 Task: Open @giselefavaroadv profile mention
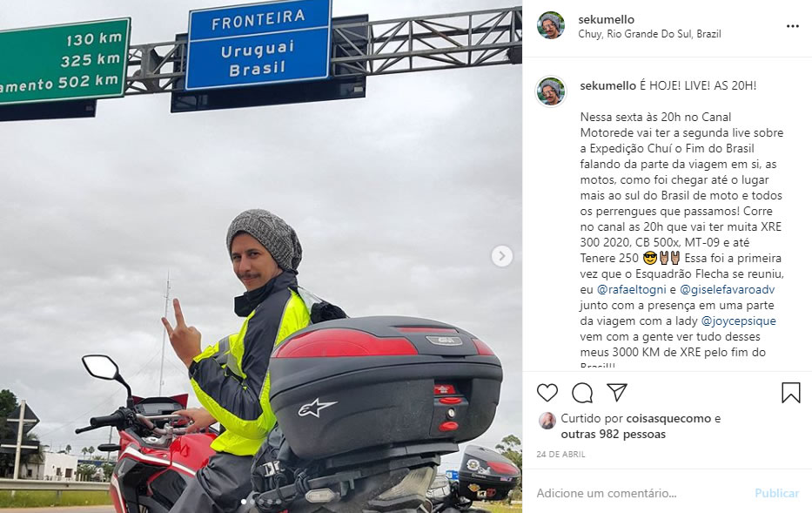[727, 289]
